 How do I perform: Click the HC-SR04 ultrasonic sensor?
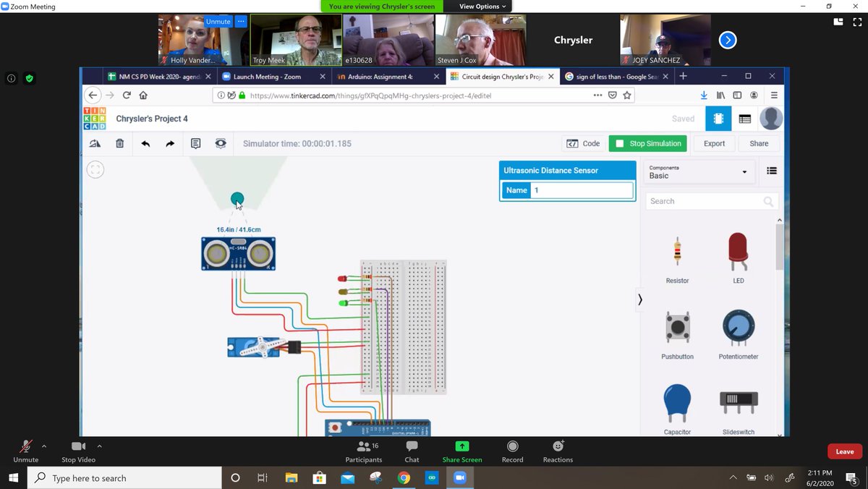point(238,254)
